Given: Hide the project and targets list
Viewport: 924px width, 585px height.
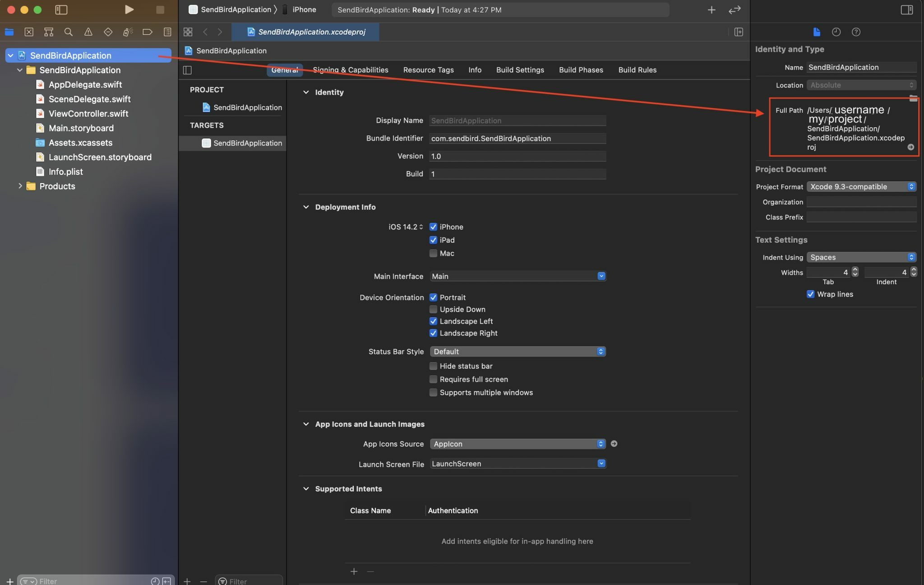Looking at the screenshot, I should point(187,70).
